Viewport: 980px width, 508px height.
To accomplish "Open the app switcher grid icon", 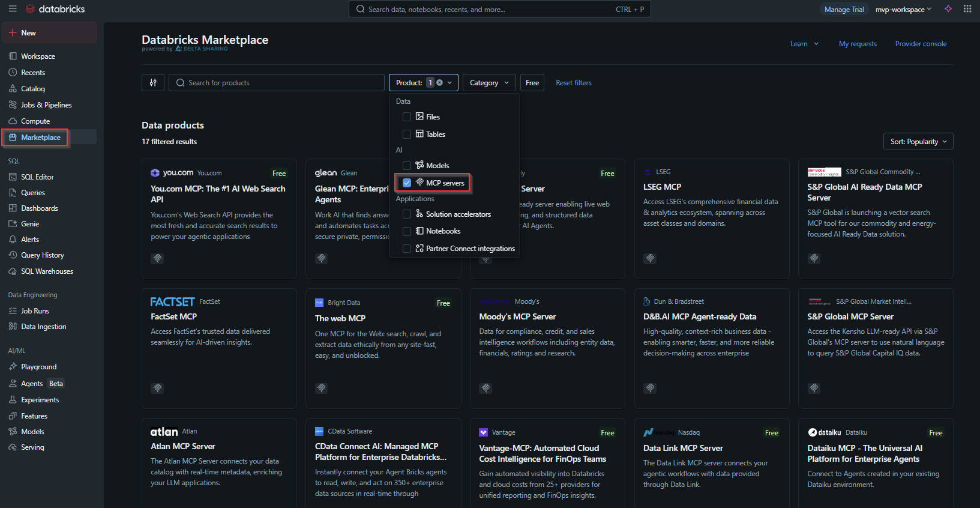I will (967, 9).
